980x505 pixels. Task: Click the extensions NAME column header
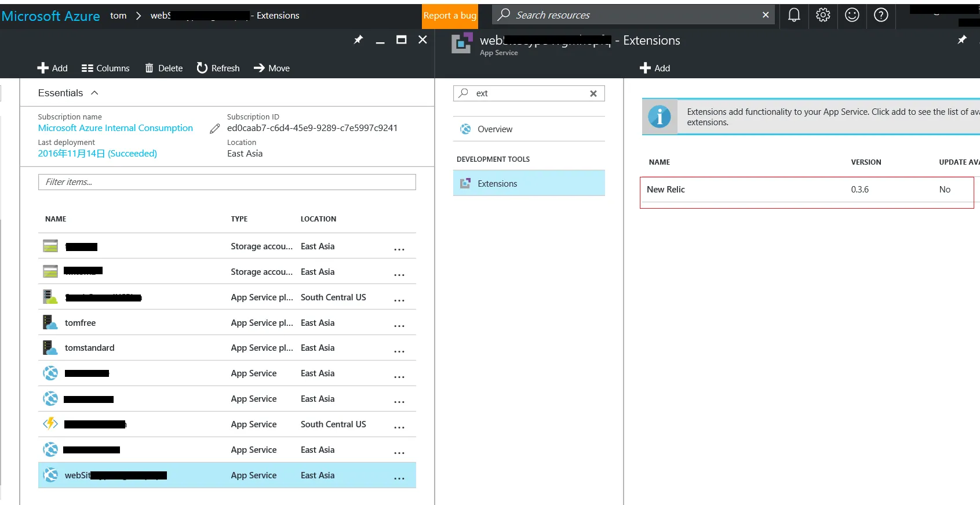tap(660, 162)
